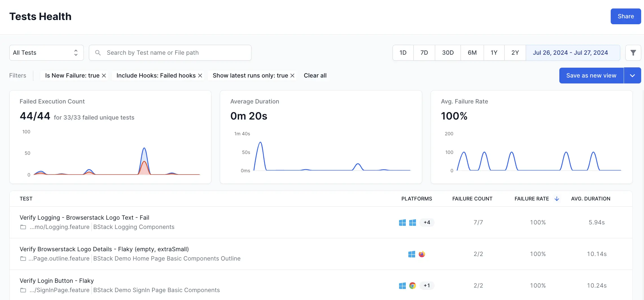The width and height of the screenshot is (644, 300).
Task: Remove Show latest runs only filter
Action: coord(292,76)
